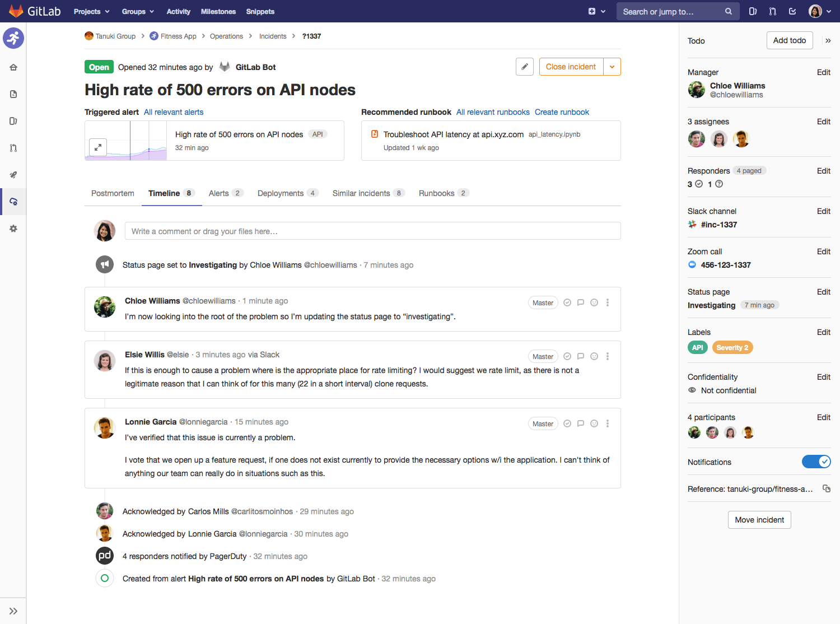Resolve Lonnie Garcia's comment checkmark

click(567, 423)
